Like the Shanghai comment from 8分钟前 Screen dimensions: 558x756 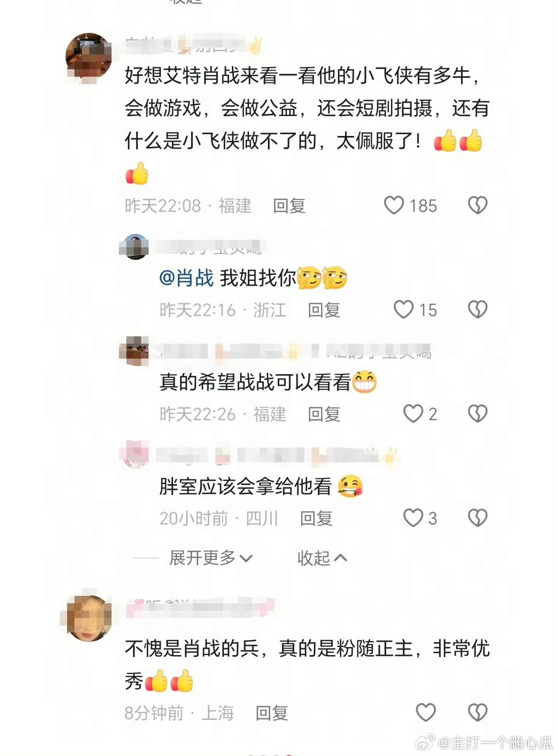(x=425, y=712)
